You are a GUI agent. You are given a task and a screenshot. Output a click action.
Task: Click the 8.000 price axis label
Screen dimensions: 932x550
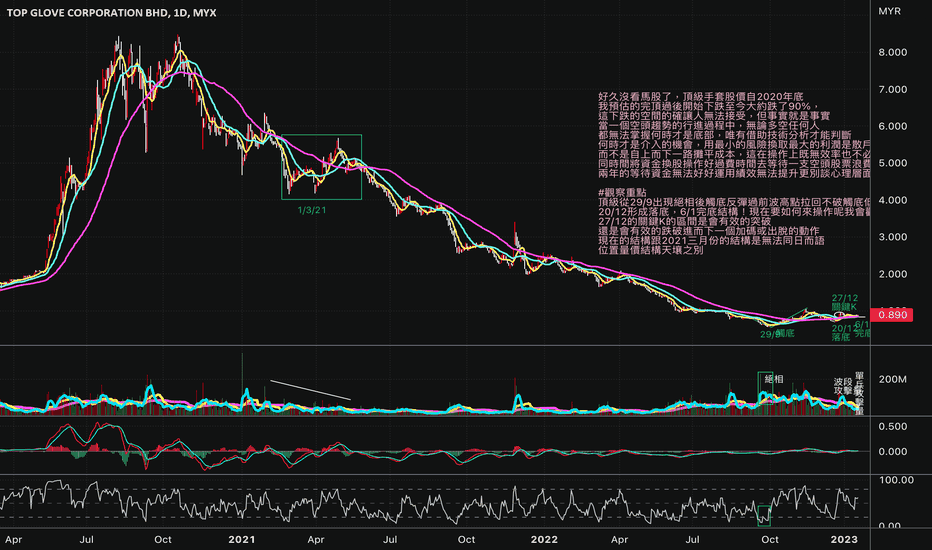pyautogui.click(x=893, y=52)
